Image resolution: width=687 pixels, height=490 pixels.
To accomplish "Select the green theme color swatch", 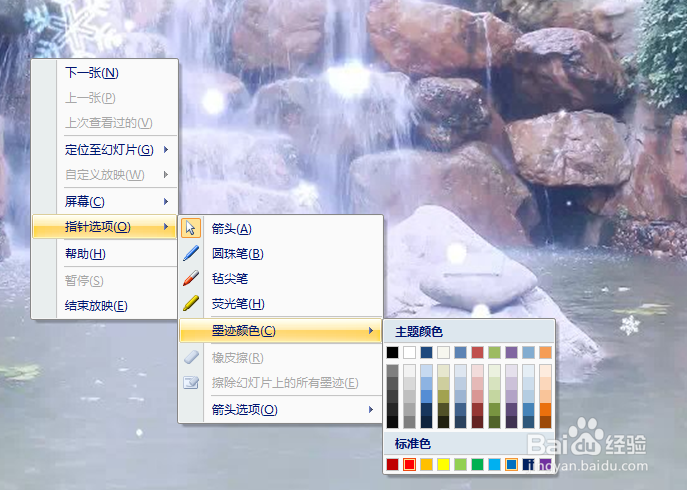I will [x=495, y=352].
